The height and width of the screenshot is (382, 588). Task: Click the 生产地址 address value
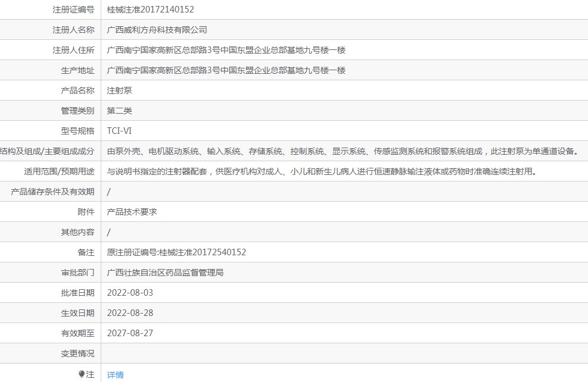coord(226,70)
